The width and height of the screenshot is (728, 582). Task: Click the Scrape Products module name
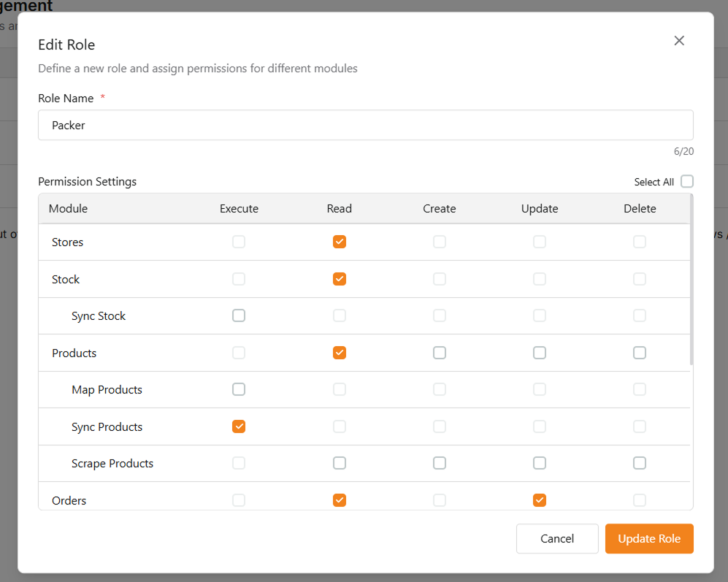(x=112, y=464)
